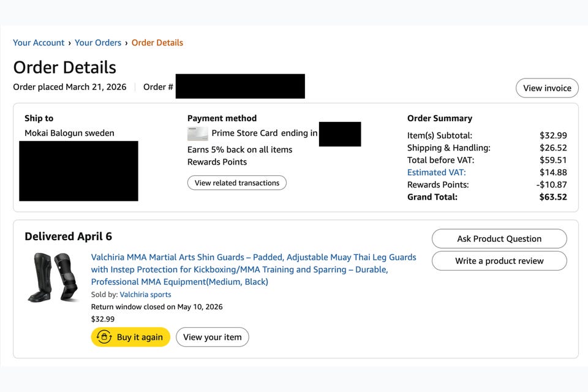Open the shin guards product thumbnail
The width and height of the screenshot is (588, 392).
[53, 277]
